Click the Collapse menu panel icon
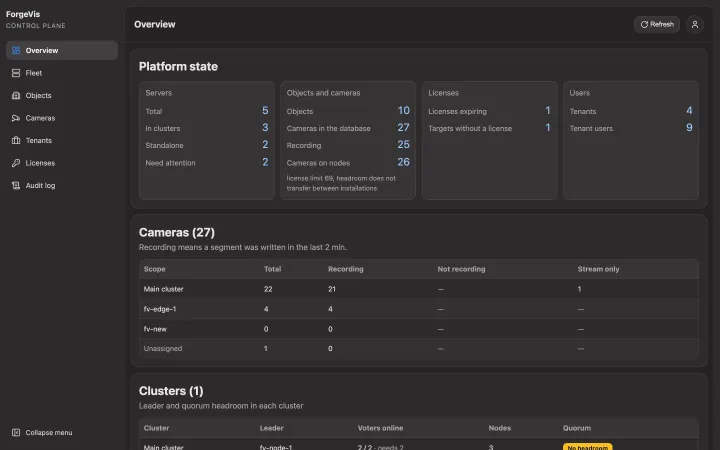Viewport: 720px width, 450px height. click(16, 433)
